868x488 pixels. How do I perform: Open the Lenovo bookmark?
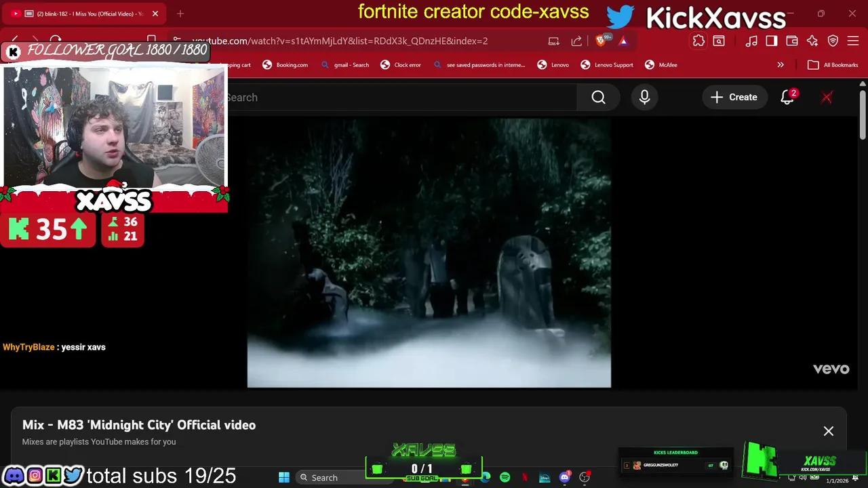[553, 65]
